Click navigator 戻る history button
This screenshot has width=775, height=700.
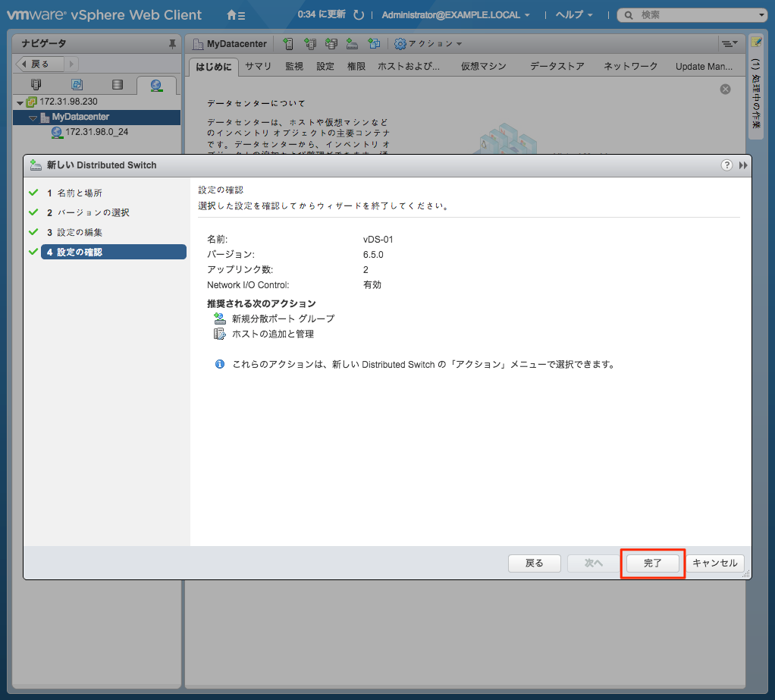[40, 64]
